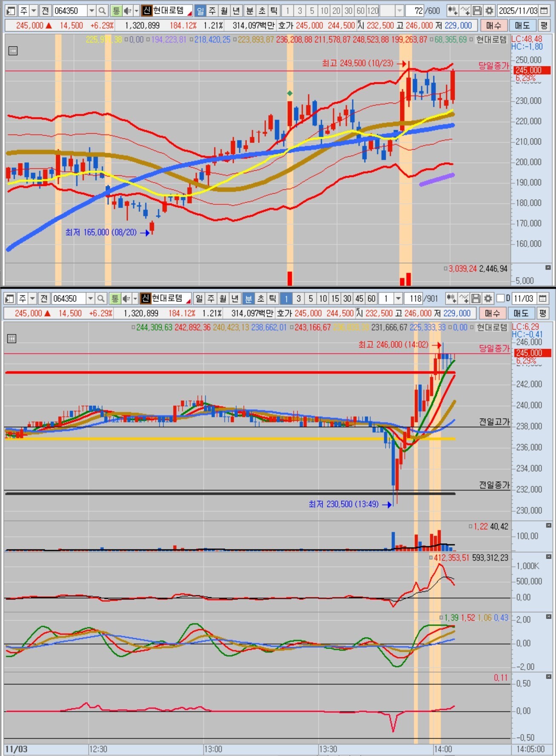
Task: Open the 주 market type dropdown in top chart
Action: point(34,11)
